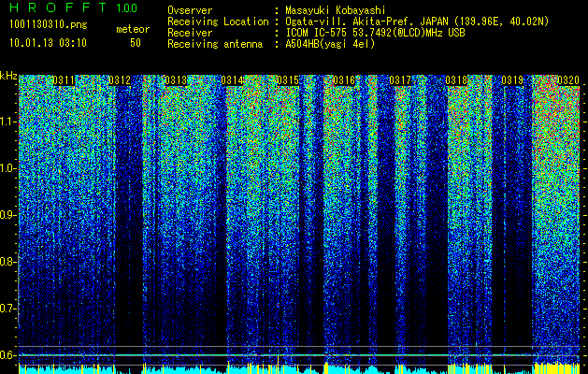Click the HROFFT 1.0.0 title text
This screenshot has width=588, height=374.
point(74,7)
